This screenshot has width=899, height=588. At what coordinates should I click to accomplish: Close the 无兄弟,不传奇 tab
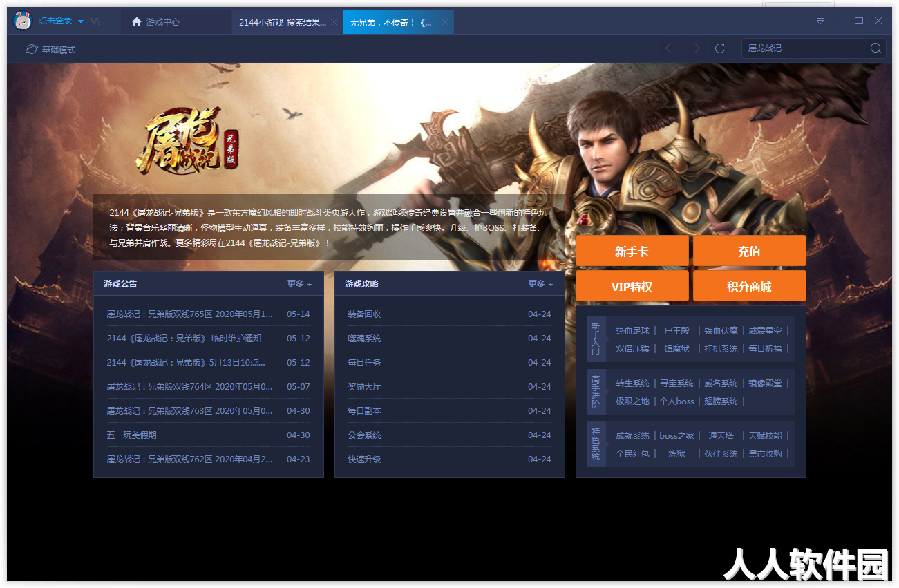[445, 22]
